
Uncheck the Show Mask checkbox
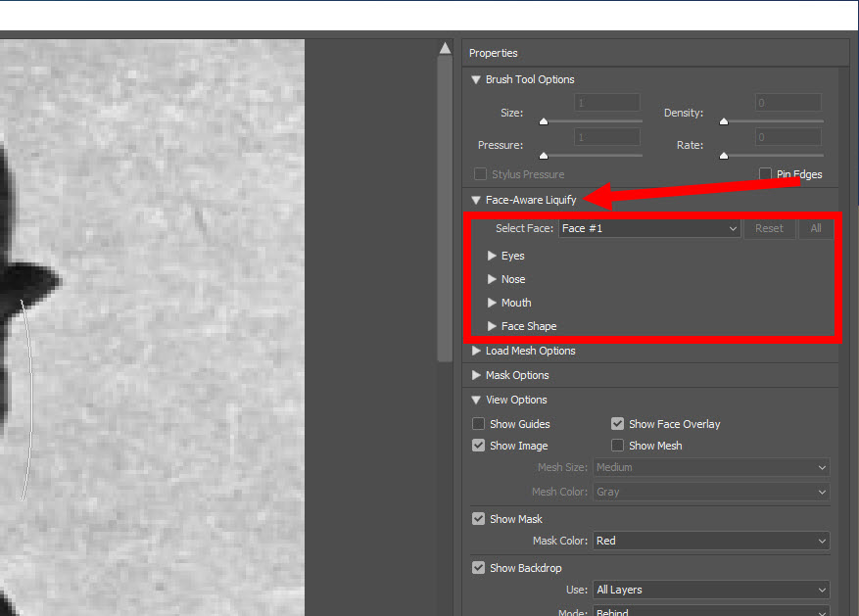tap(478, 518)
